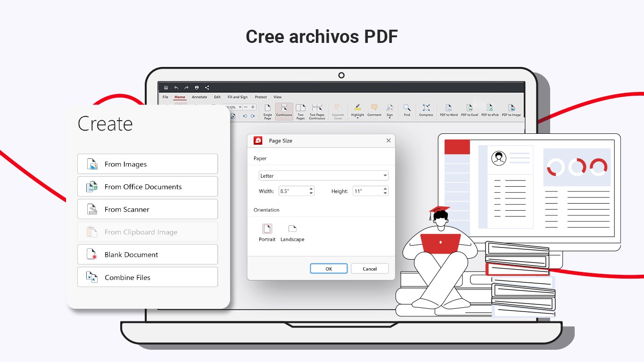
Task: Rotate page clockwise
Action: click(253, 116)
